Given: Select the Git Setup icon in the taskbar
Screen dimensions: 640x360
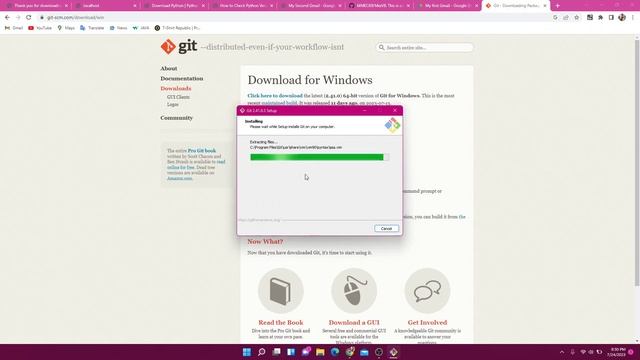Looking at the screenshot, I should pyautogui.click(x=393, y=352).
